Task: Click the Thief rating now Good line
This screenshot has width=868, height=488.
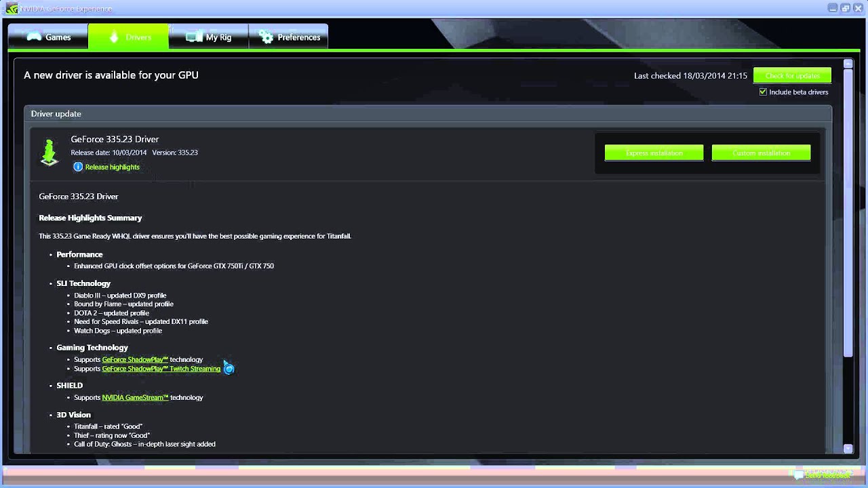Action: 112,435
